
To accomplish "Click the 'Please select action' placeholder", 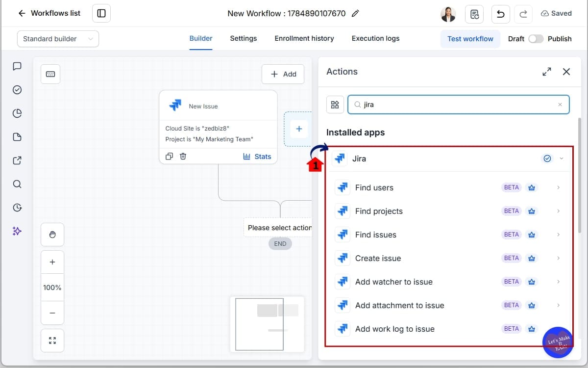I will (x=278, y=228).
